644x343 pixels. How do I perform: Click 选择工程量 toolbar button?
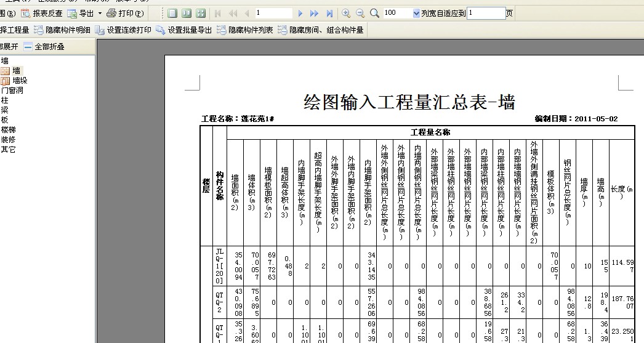pyautogui.click(x=15, y=30)
